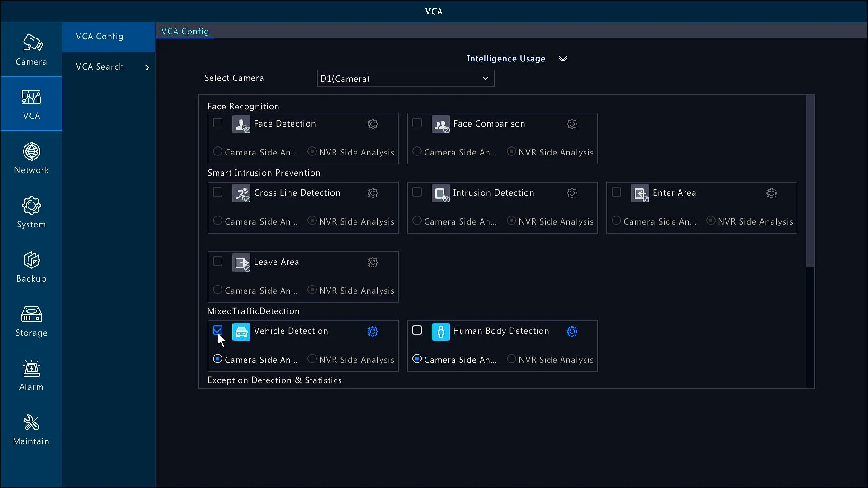Click the Cross Line Detection icon

pos(241,192)
